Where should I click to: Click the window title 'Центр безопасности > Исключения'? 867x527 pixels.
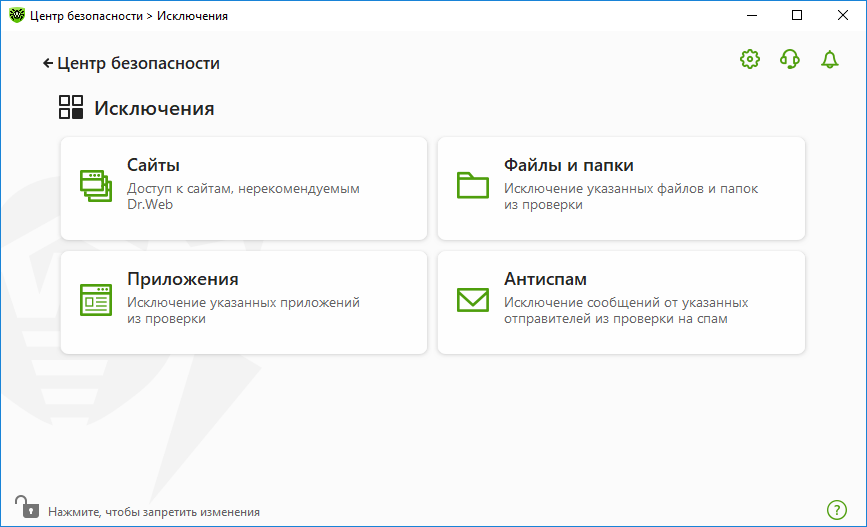129,16
